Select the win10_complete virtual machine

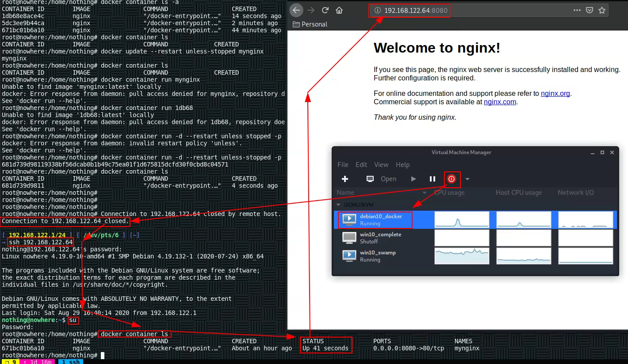[x=475, y=238]
